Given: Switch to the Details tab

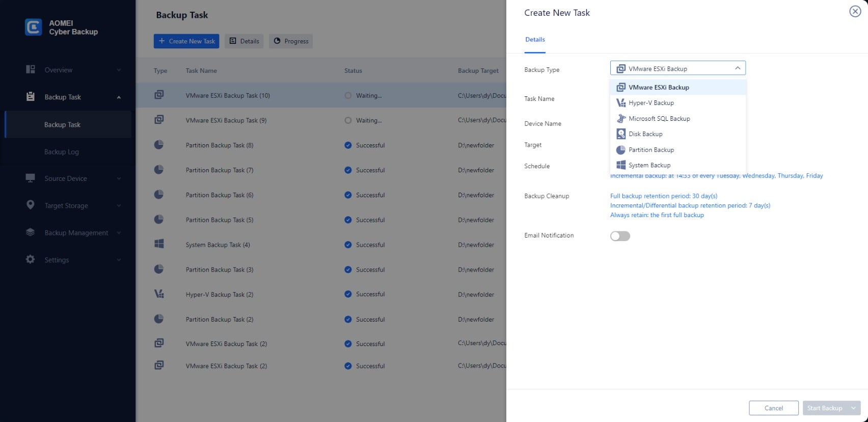Looking at the screenshot, I should (x=535, y=40).
